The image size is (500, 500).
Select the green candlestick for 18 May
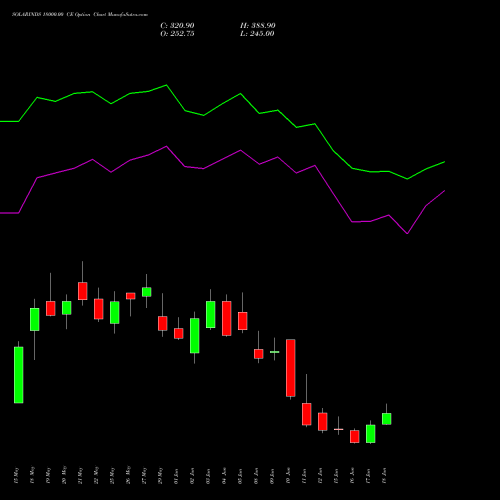35,319
